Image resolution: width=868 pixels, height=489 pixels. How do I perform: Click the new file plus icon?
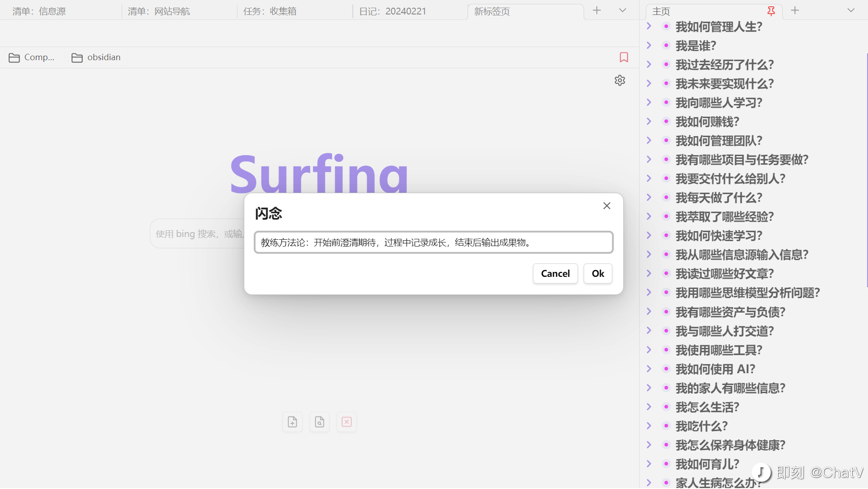tap(292, 422)
